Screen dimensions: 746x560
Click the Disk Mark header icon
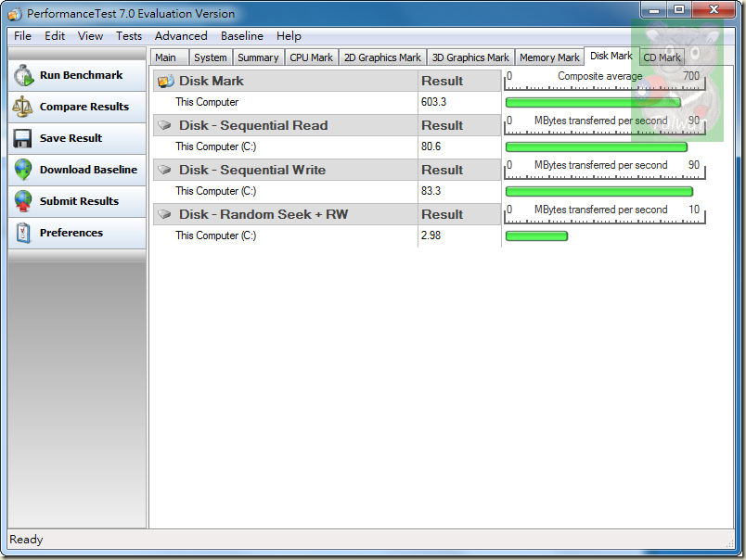pos(165,81)
